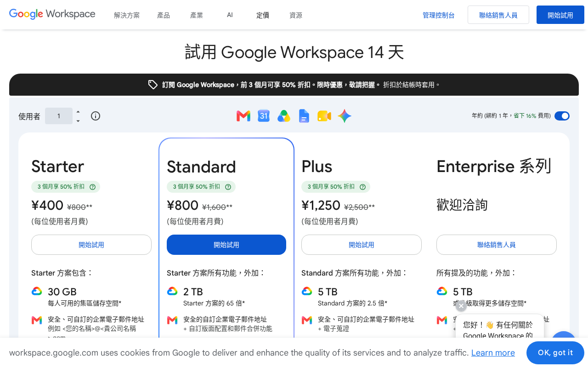
Task: Click the Gmail icon in Starter features
Action: [x=37, y=320]
